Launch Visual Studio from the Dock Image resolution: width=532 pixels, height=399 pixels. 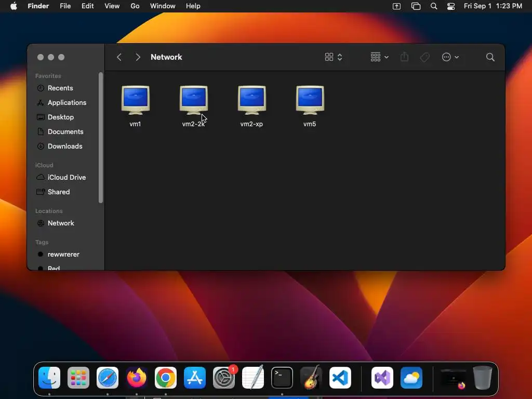point(382,377)
